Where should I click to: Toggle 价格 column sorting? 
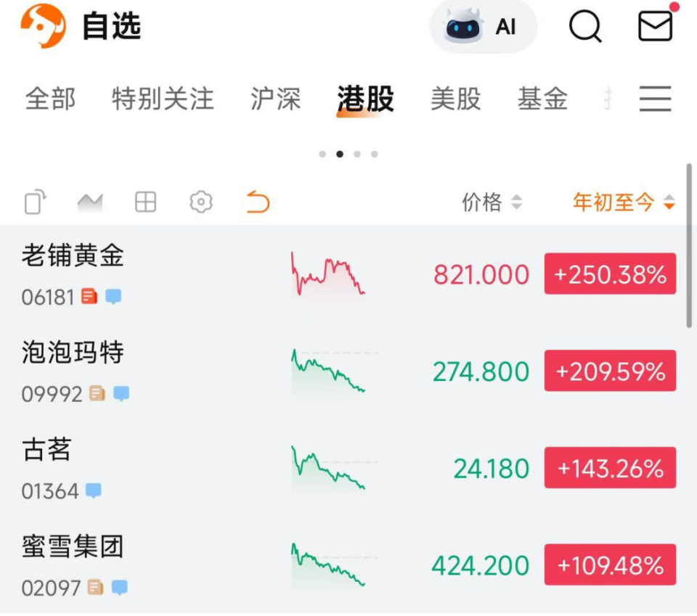[x=492, y=203]
